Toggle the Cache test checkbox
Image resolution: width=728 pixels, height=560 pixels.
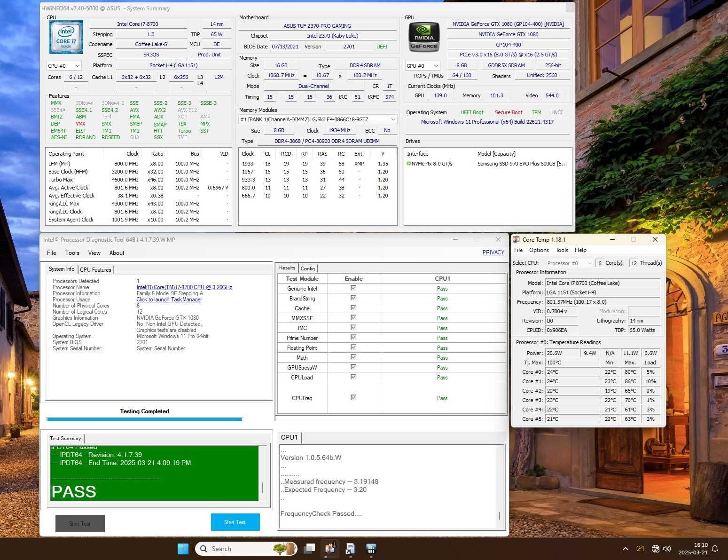click(x=353, y=308)
